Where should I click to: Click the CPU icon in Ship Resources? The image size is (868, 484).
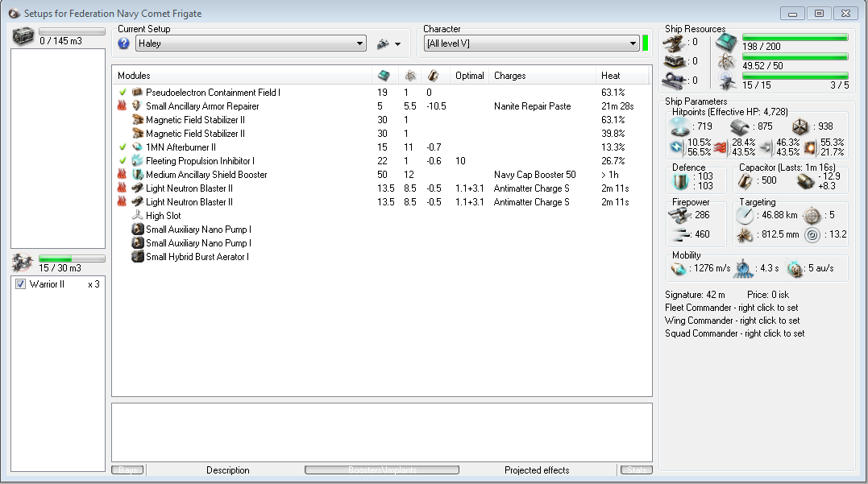pos(725,42)
